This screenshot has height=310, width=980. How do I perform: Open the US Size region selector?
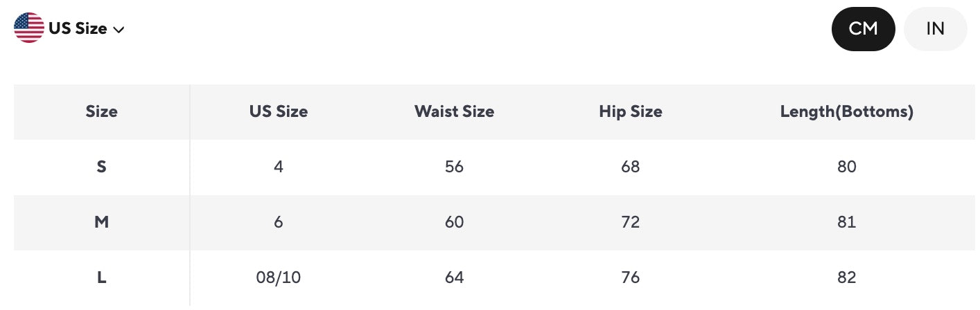pyautogui.click(x=69, y=28)
